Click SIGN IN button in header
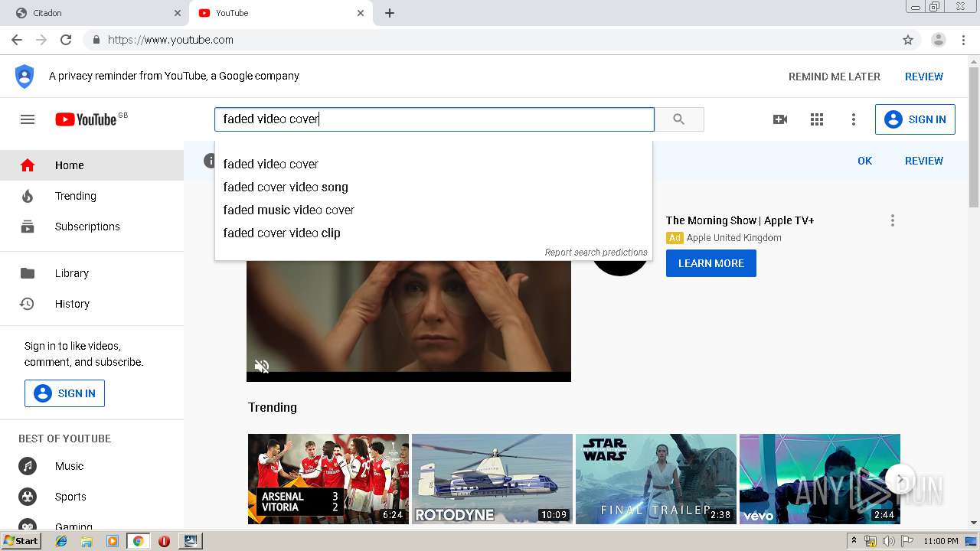 click(915, 119)
